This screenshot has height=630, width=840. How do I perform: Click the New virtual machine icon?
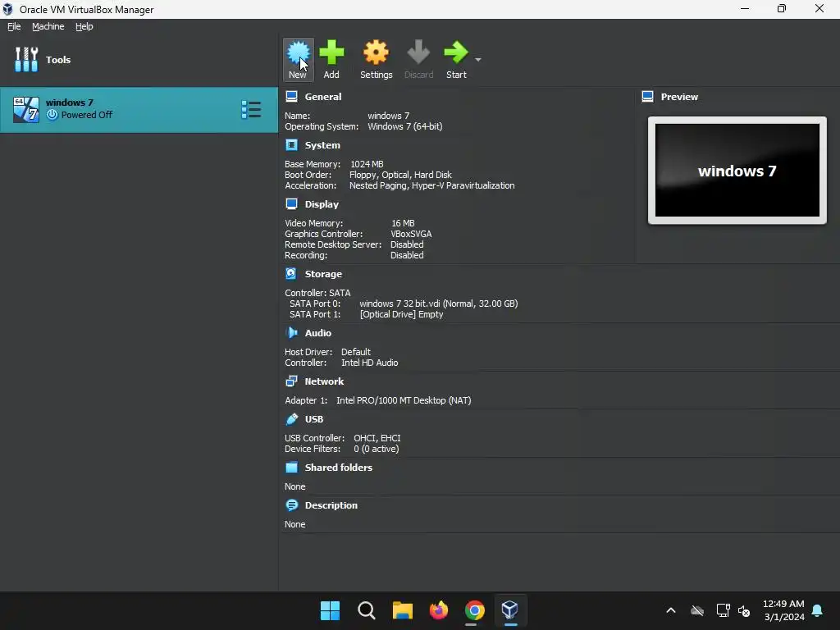[x=298, y=52]
